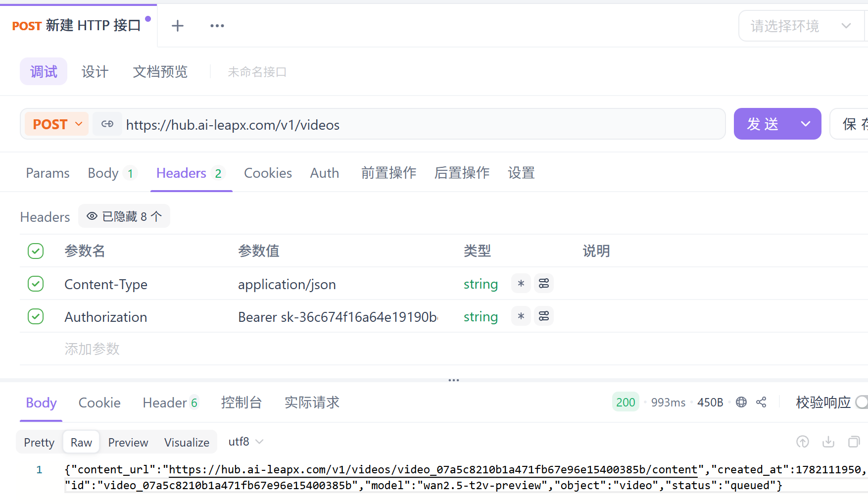Open the 设置 tab
The image size is (868, 504).
pyautogui.click(x=521, y=173)
